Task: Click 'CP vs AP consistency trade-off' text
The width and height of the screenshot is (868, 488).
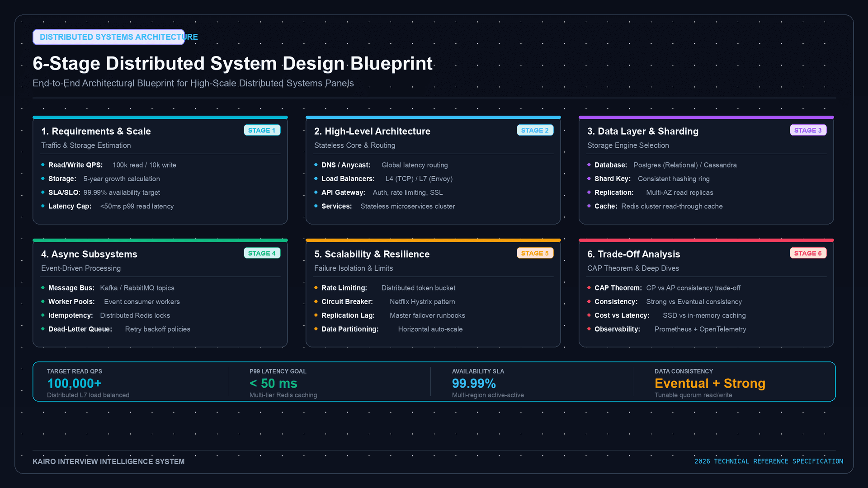Action: pyautogui.click(x=693, y=288)
